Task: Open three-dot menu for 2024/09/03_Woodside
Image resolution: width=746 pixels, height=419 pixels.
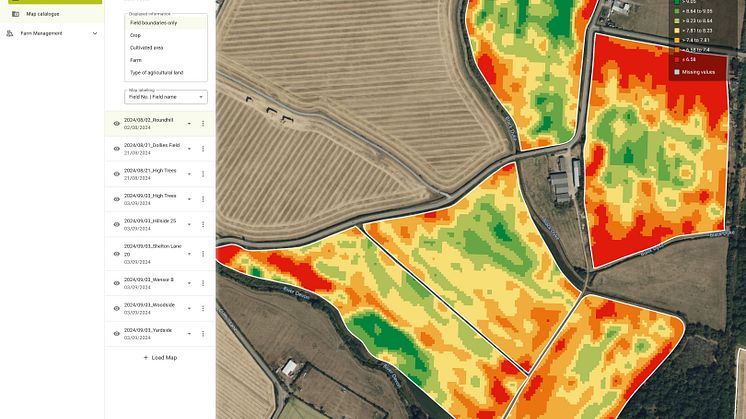Action: click(203, 308)
